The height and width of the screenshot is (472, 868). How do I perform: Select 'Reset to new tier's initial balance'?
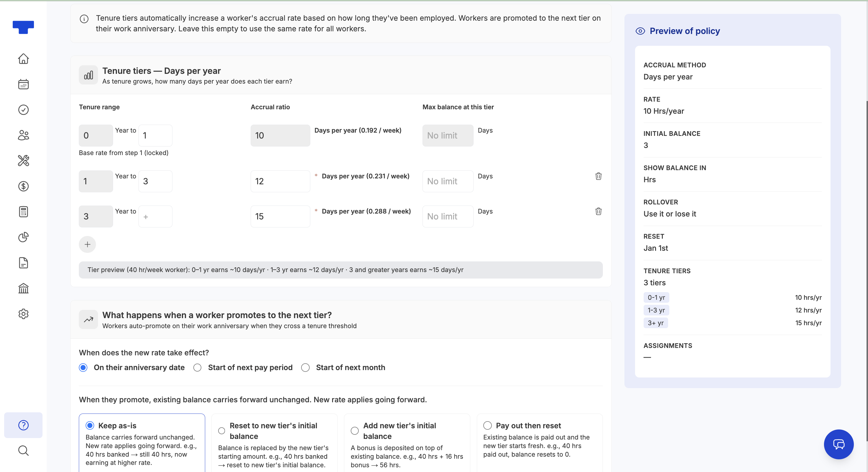tap(221, 431)
